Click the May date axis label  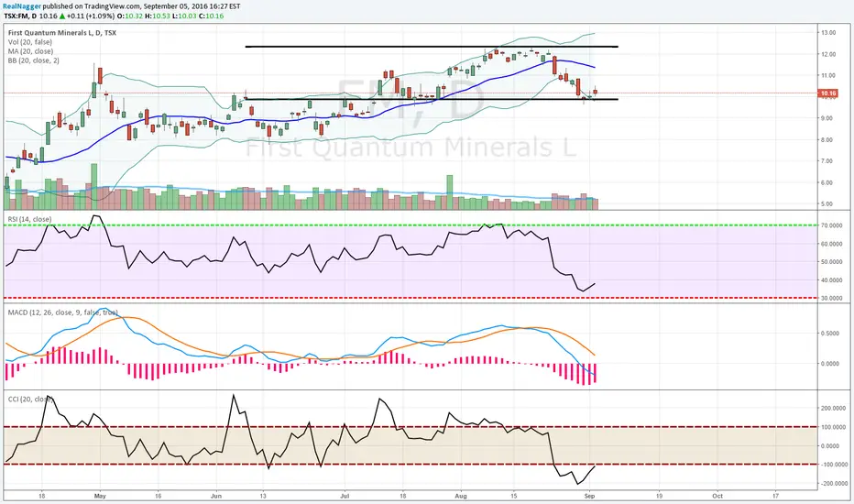pos(99,496)
